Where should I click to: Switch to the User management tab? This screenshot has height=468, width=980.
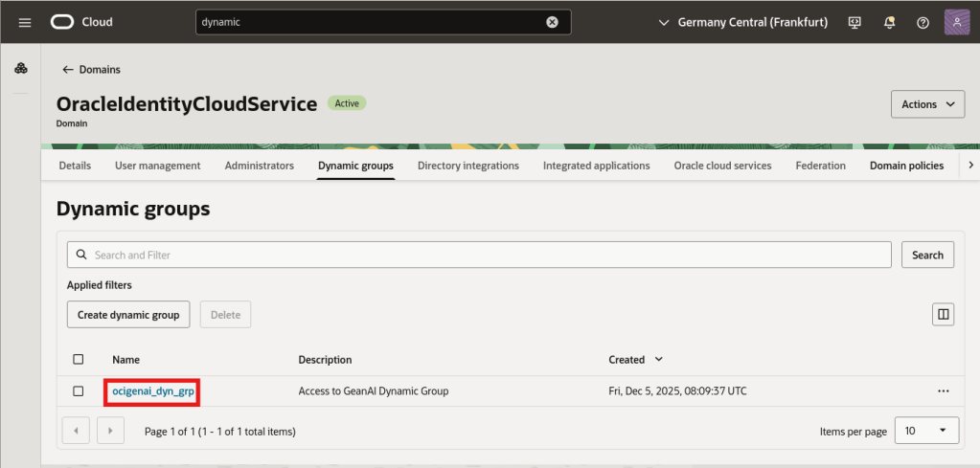pyautogui.click(x=157, y=166)
